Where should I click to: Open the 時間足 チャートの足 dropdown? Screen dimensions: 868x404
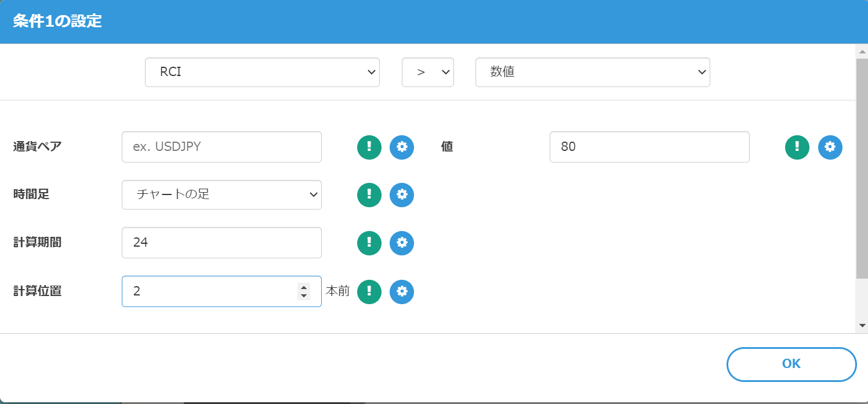[x=221, y=194]
